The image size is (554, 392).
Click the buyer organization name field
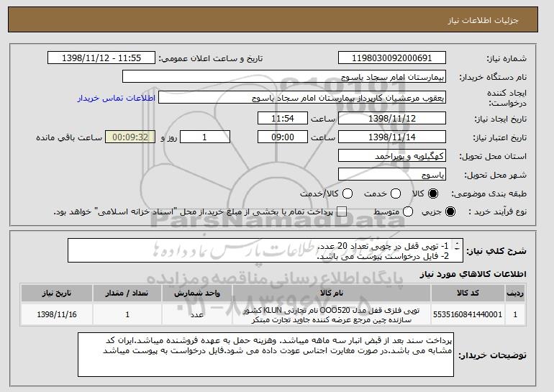pyautogui.click(x=284, y=77)
